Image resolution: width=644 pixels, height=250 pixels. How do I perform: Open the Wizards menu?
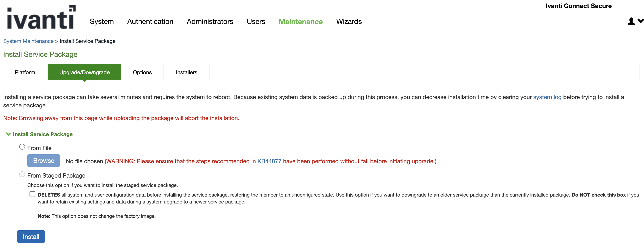point(349,21)
